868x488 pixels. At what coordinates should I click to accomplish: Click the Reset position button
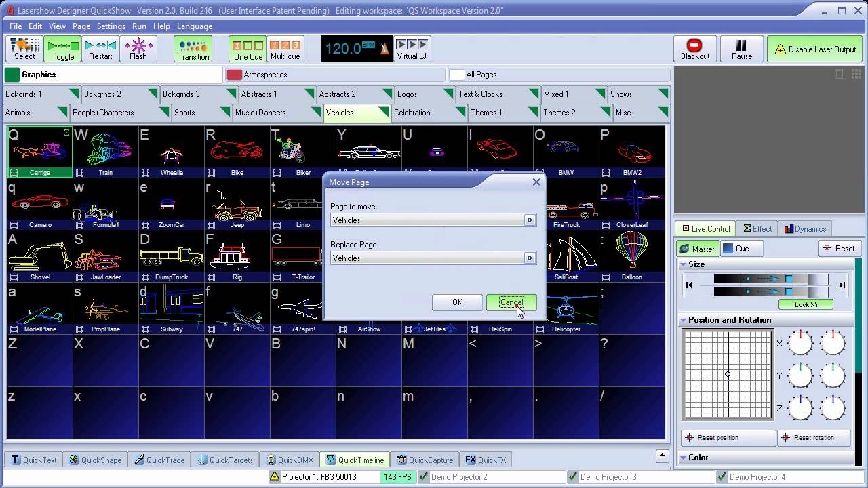click(x=728, y=438)
